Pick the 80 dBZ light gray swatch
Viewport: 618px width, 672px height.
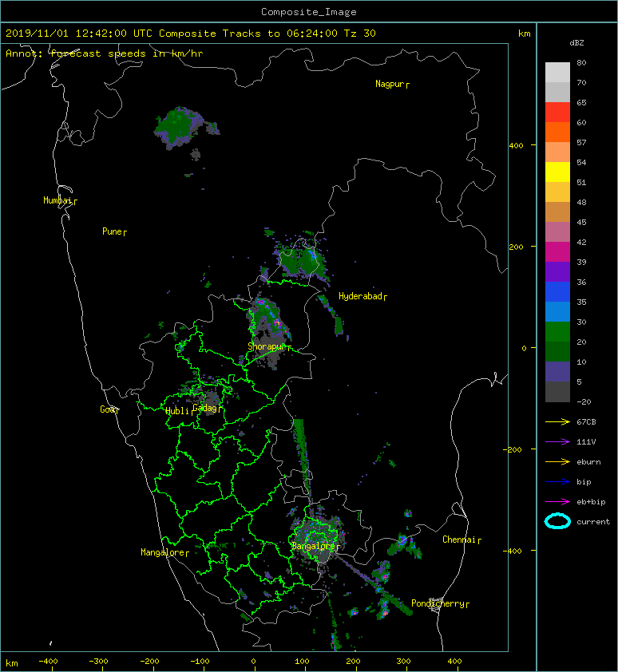[557, 73]
